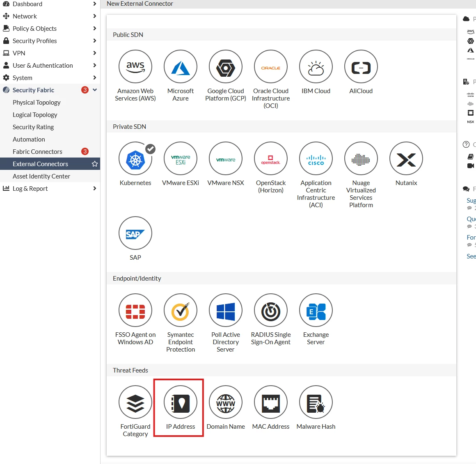Pick RADIUS Single Sign-On Agent icon
Viewport: 476px width, 464px height.
coord(271,310)
